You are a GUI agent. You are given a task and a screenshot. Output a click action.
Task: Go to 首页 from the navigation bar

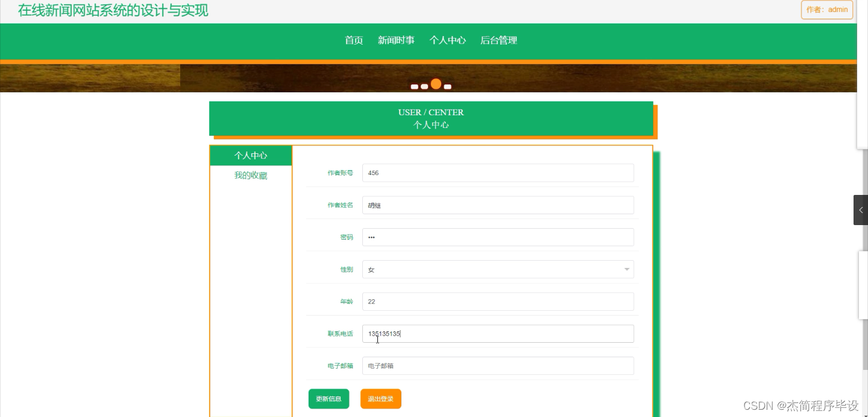pos(353,40)
